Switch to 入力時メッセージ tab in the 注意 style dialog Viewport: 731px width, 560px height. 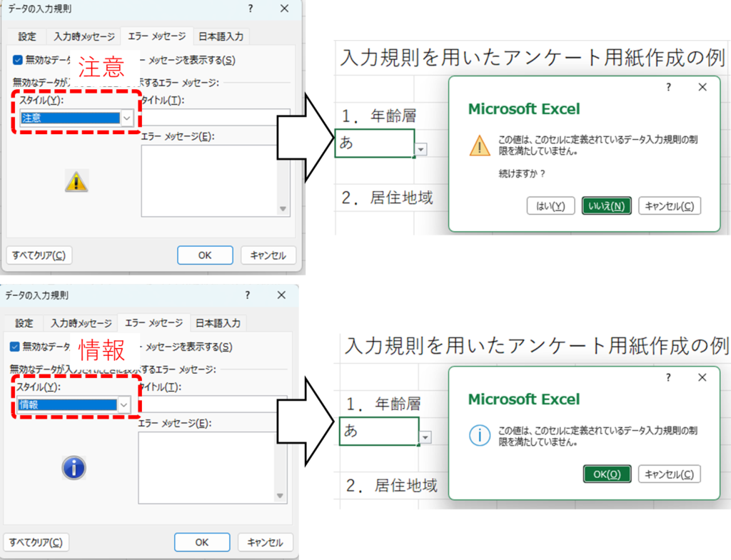(x=84, y=36)
